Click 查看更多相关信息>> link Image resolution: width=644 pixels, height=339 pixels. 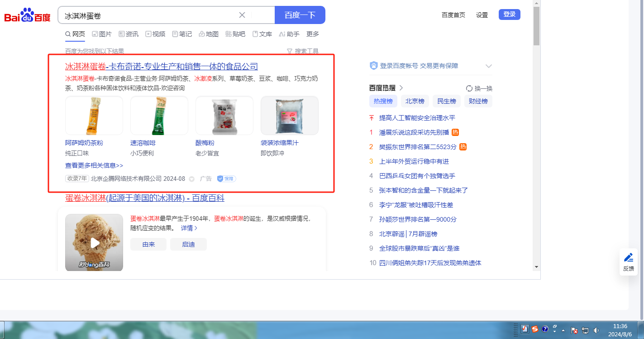(x=94, y=165)
